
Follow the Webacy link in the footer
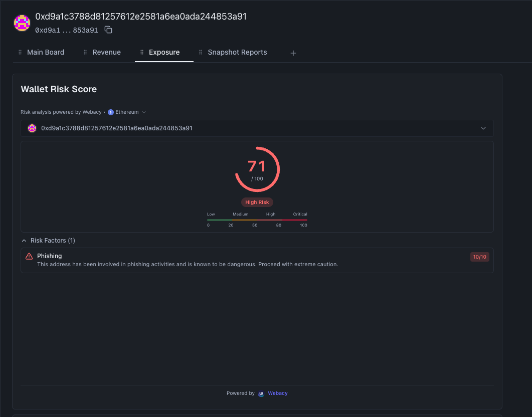pos(277,393)
